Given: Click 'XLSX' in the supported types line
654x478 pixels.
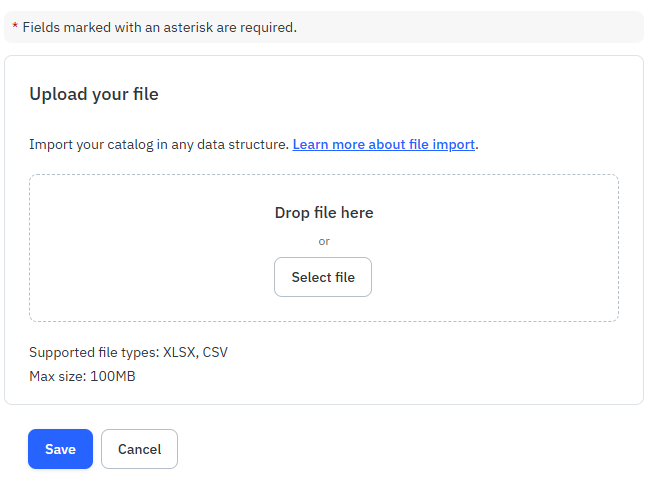Looking at the screenshot, I should point(179,352).
